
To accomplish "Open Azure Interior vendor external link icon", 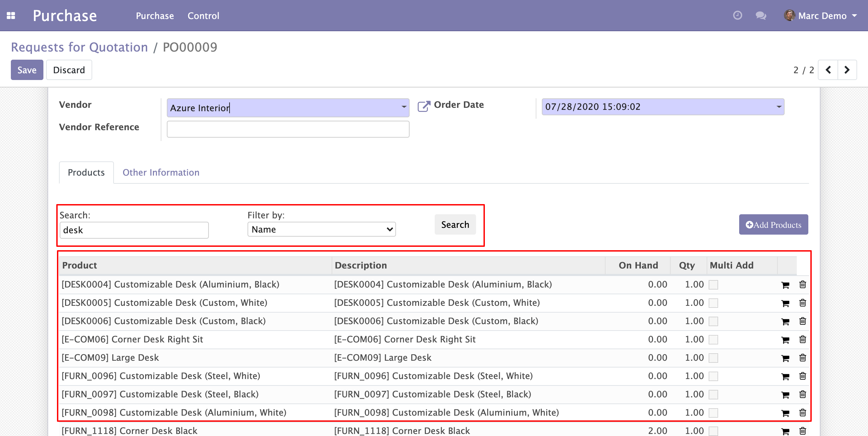I will tap(423, 106).
